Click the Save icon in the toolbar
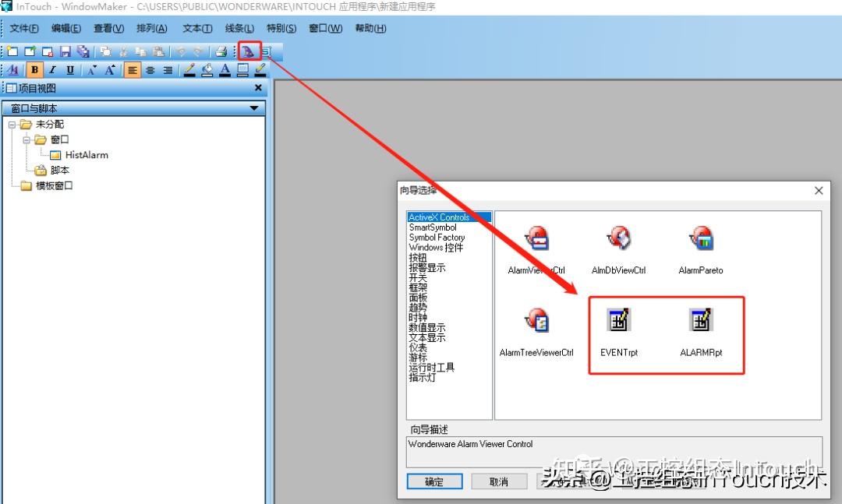This screenshot has height=504, width=842. pos(66,51)
